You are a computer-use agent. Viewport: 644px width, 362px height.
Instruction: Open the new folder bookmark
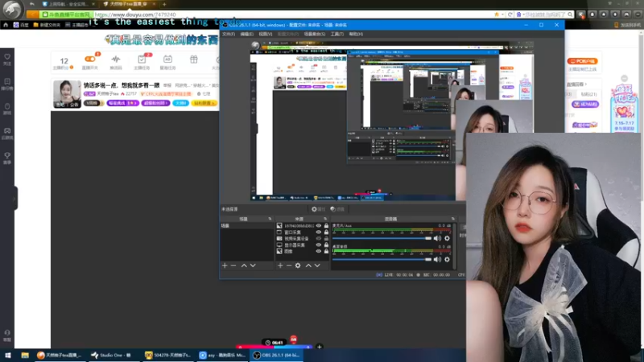point(47,25)
